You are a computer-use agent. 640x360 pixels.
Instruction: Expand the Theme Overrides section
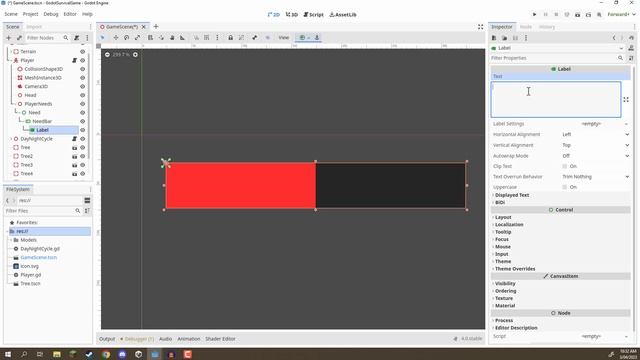tap(514, 269)
